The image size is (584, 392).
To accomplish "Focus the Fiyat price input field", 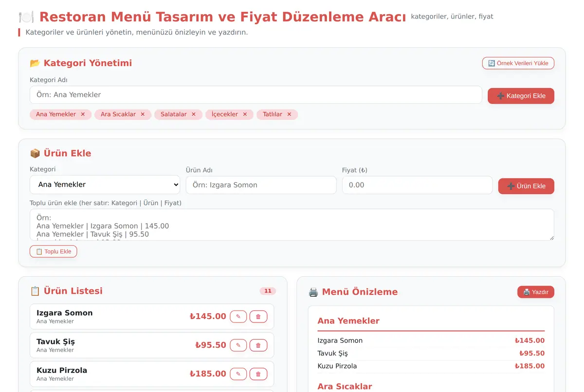I will pyautogui.click(x=417, y=185).
